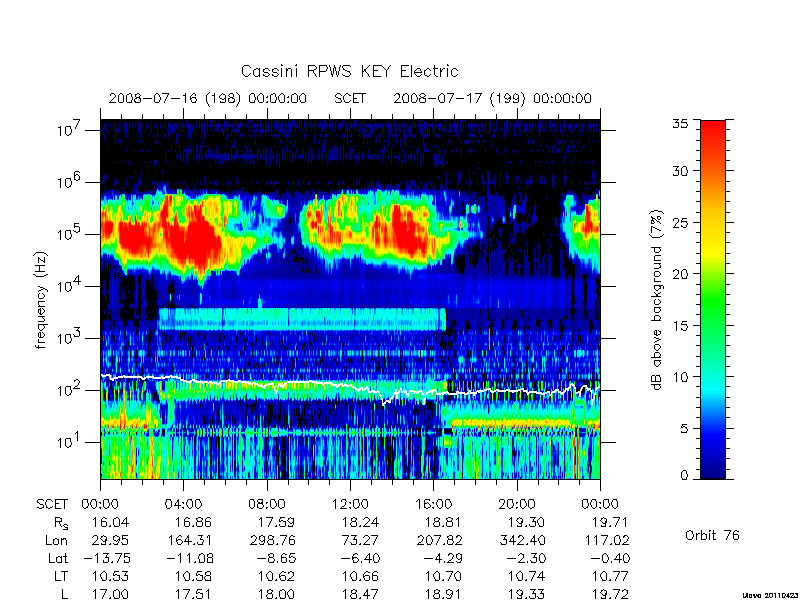800x600 pixels.
Task: Click the top 'SCET' header label
Action: pos(350,98)
